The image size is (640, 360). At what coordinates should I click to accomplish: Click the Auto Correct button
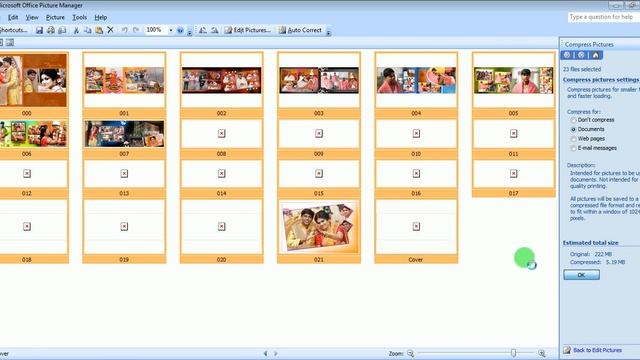click(300, 30)
